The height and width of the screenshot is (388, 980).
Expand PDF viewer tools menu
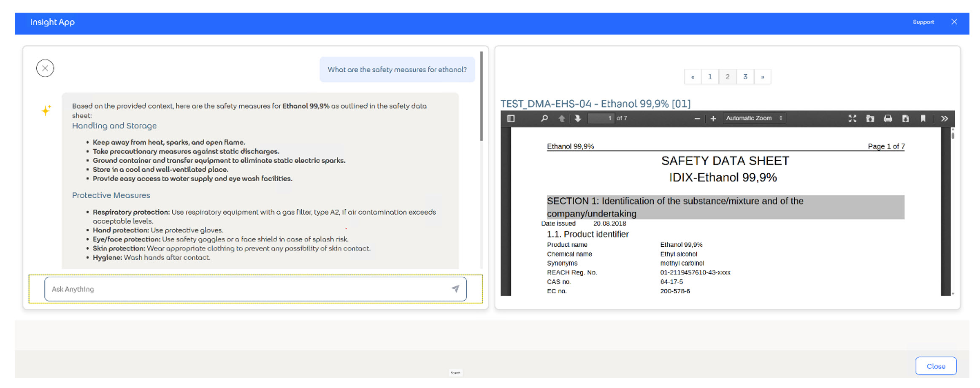coord(945,119)
